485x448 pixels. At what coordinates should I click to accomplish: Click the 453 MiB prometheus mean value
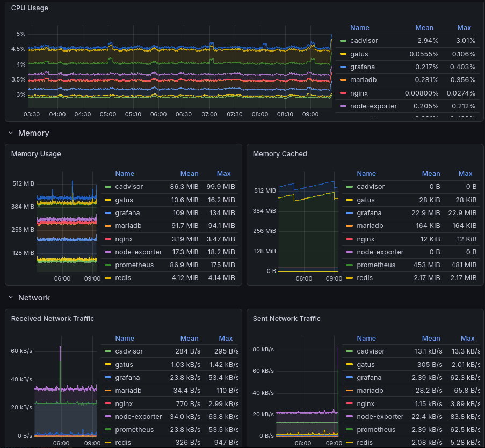click(426, 265)
